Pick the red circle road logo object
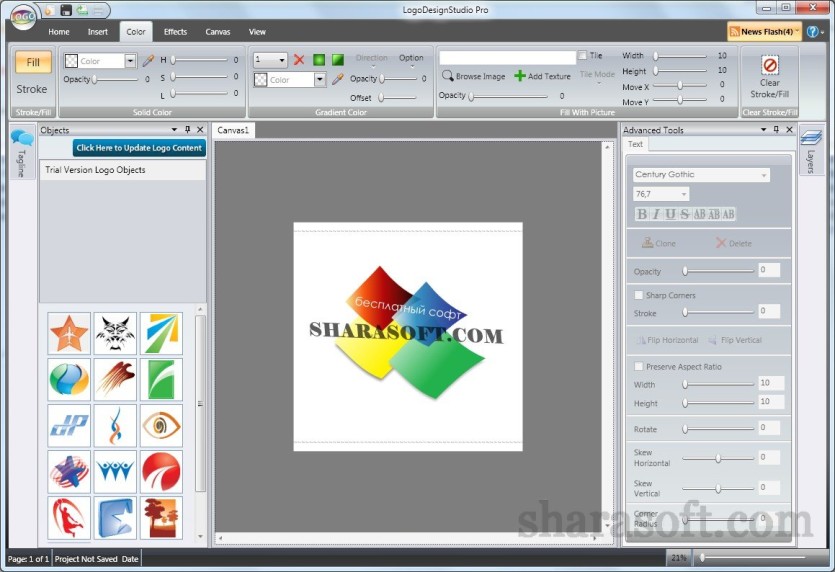Image resolution: width=835 pixels, height=572 pixels. pyautogui.click(x=161, y=471)
